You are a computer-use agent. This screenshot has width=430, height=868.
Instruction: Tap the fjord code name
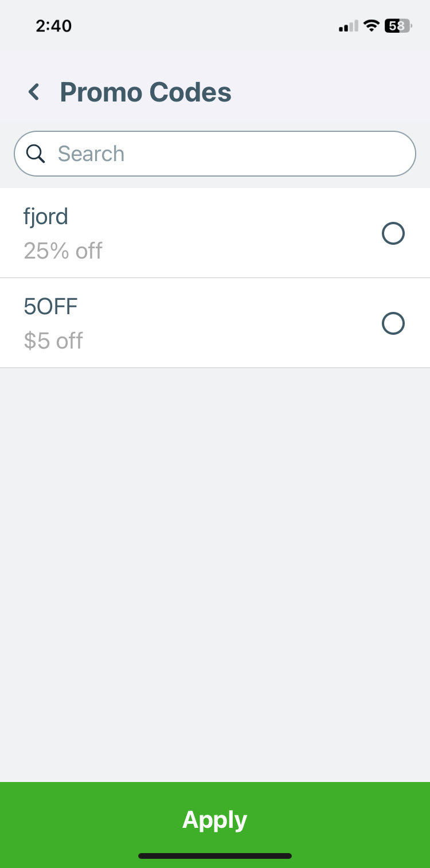pos(46,217)
